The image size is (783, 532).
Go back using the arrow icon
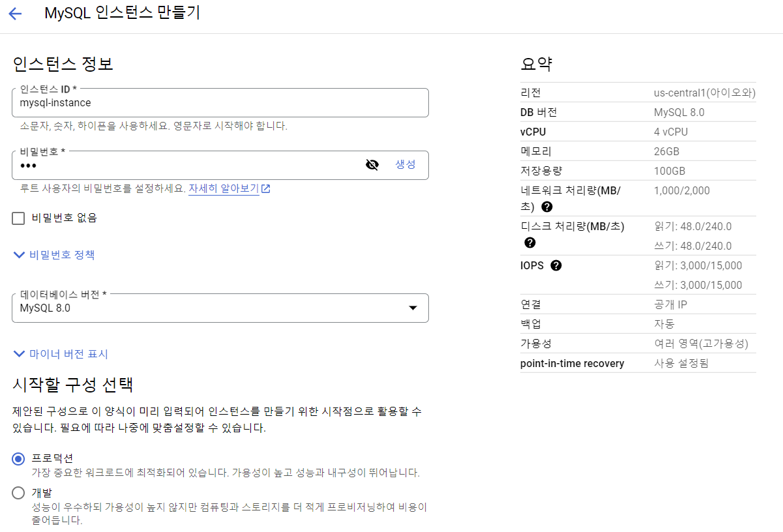15,14
